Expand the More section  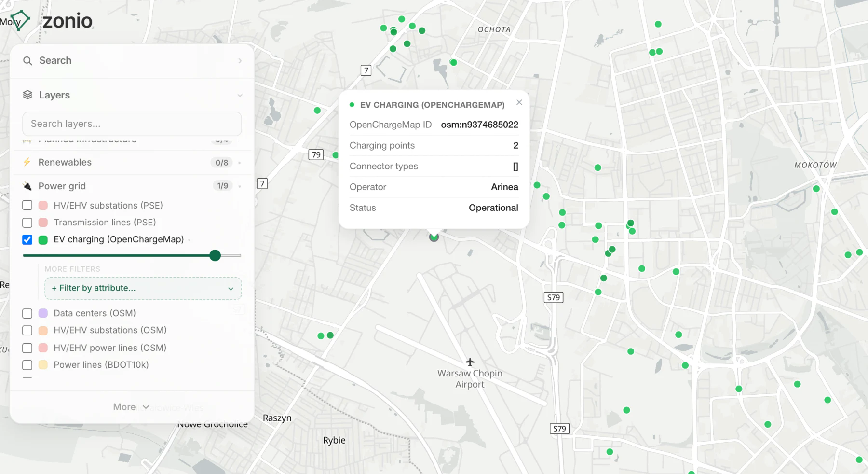pos(131,407)
